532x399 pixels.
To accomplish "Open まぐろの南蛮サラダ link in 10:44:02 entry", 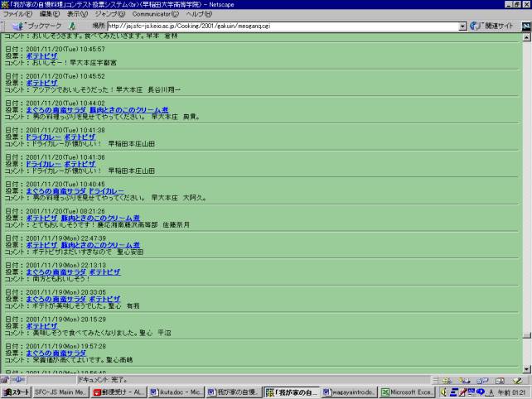I will pyautogui.click(x=56, y=110).
